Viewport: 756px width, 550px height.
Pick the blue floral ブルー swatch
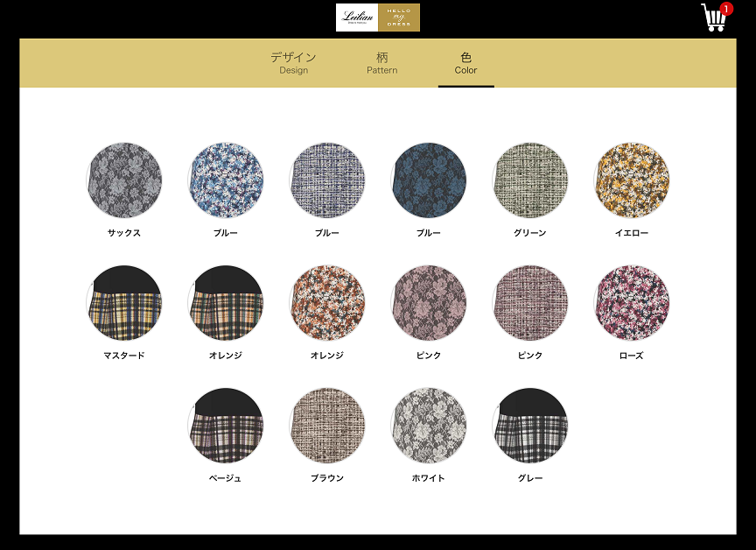[226, 180]
